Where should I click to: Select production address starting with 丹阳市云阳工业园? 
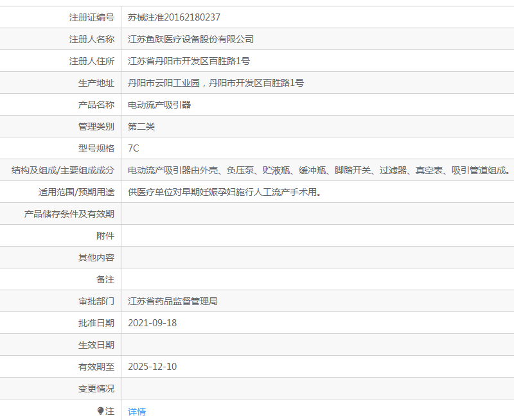216,83
